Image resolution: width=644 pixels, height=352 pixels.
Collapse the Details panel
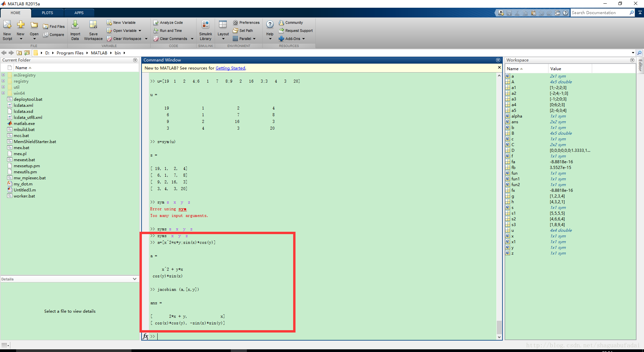[x=135, y=279]
